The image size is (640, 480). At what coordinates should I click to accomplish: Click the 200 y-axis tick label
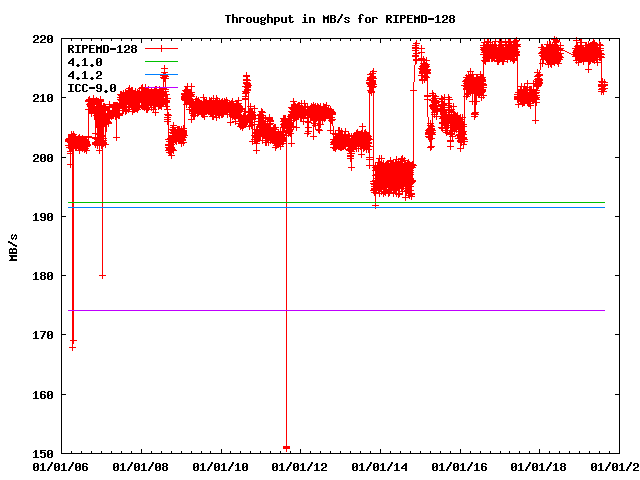click(x=43, y=157)
